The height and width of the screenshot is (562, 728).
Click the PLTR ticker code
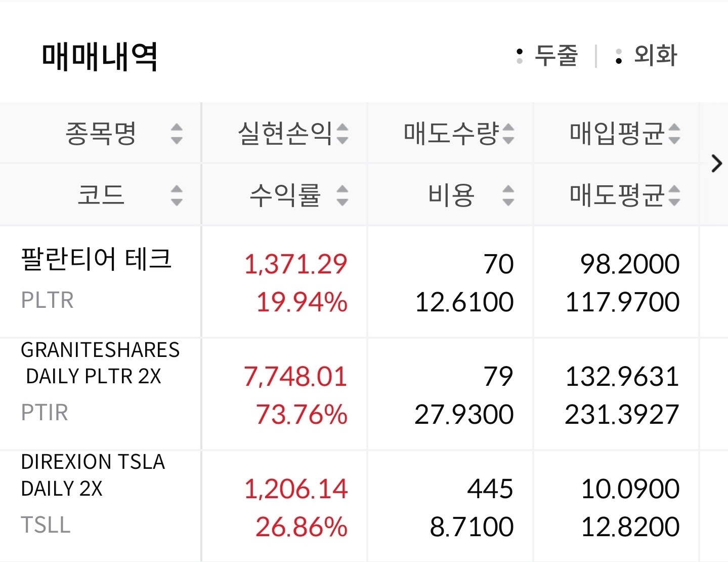pyautogui.click(x=48, y=300)
